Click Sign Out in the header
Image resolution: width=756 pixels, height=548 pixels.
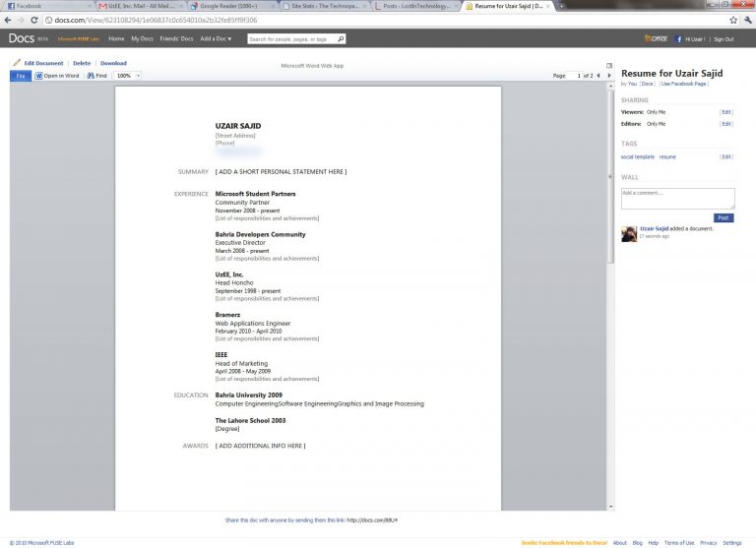(724, 39)
